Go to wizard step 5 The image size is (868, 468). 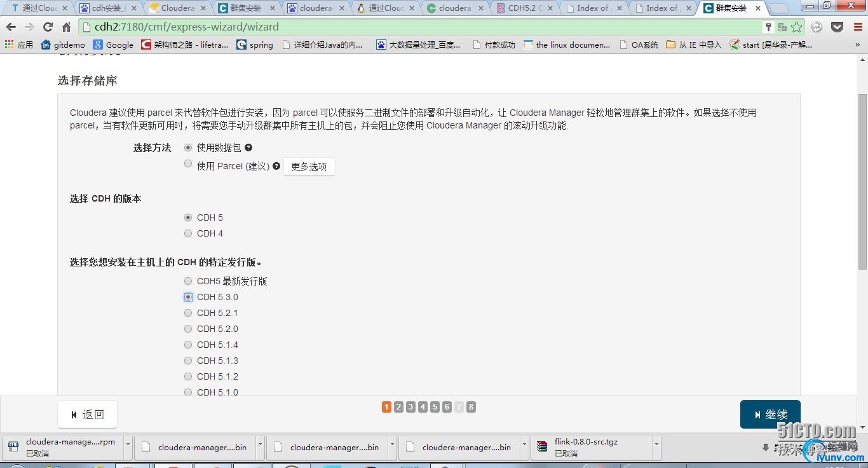(x=435, y=407)
